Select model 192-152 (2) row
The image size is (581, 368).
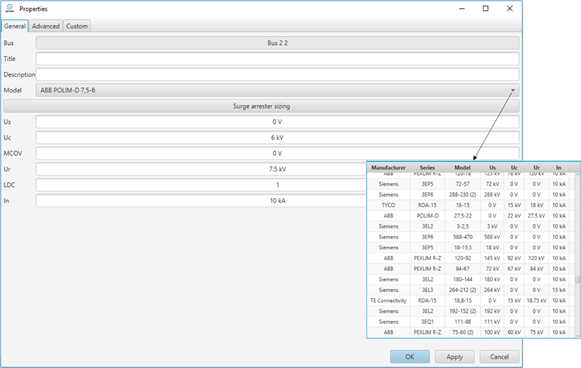point(471,311)
